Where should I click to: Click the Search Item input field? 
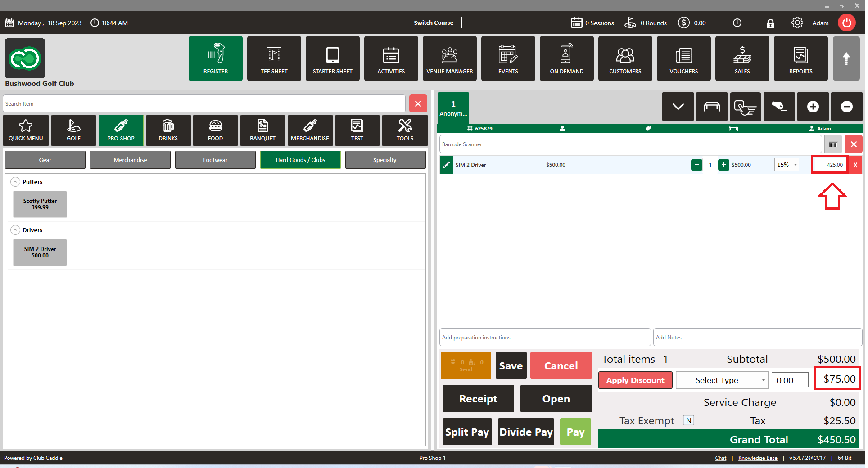pyautogui.click(x=204, y=104)
